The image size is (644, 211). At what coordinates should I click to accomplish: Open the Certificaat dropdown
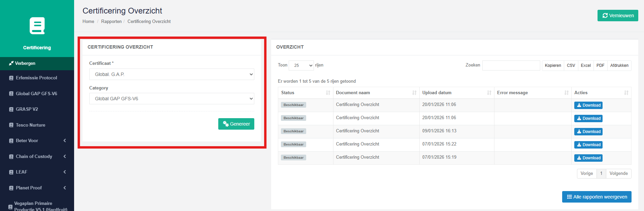pos(172,74)
